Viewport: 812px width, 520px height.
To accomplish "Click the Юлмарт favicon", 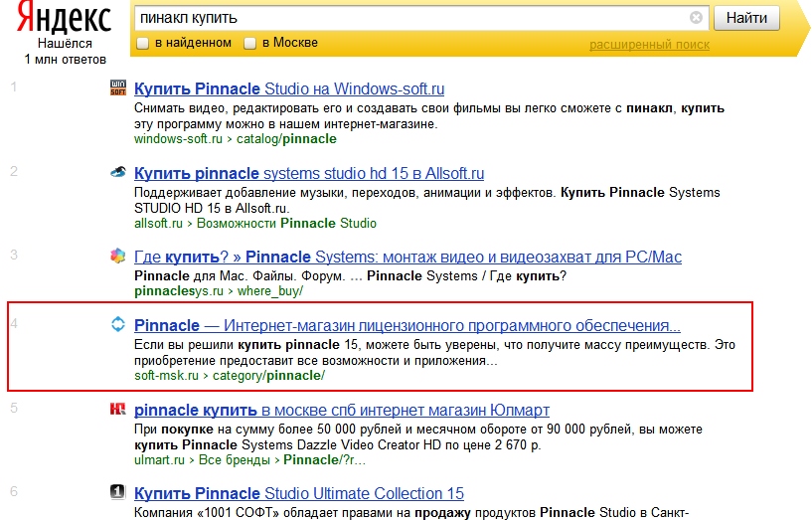I will 118,409.
